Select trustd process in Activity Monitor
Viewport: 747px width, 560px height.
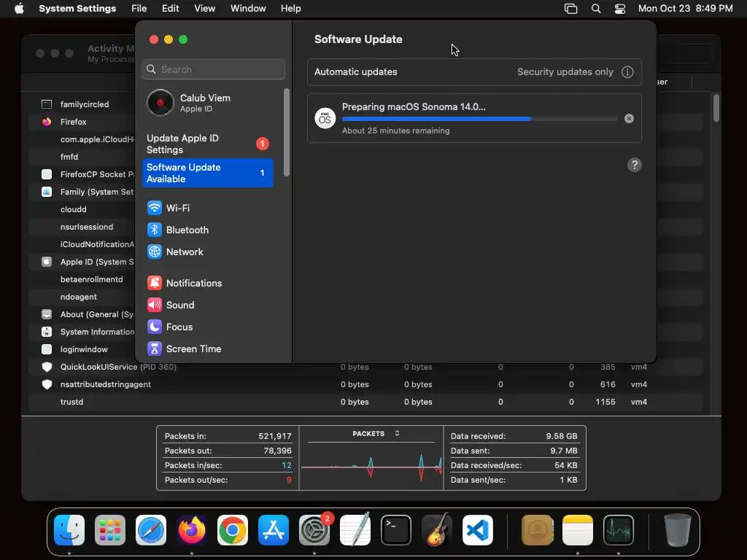tap(365, 402)
